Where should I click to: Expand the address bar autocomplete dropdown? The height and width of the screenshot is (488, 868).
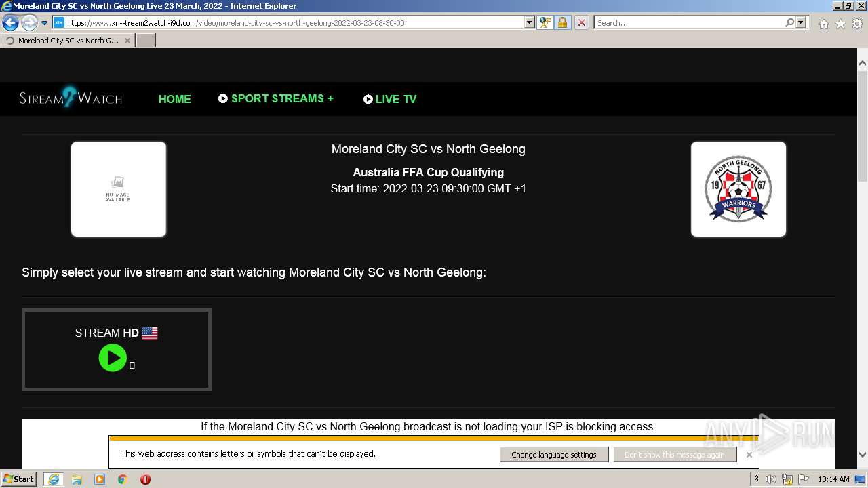[x=530, y=23]
